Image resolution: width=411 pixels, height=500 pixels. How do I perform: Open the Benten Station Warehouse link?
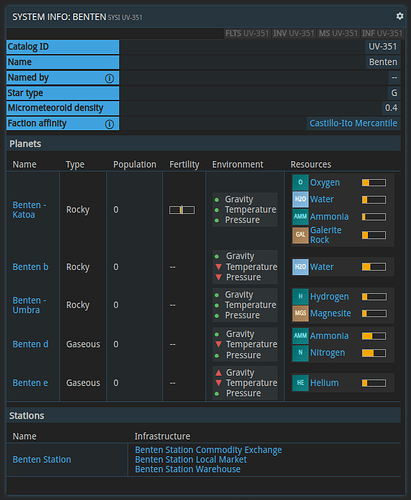tap(188, 469)
